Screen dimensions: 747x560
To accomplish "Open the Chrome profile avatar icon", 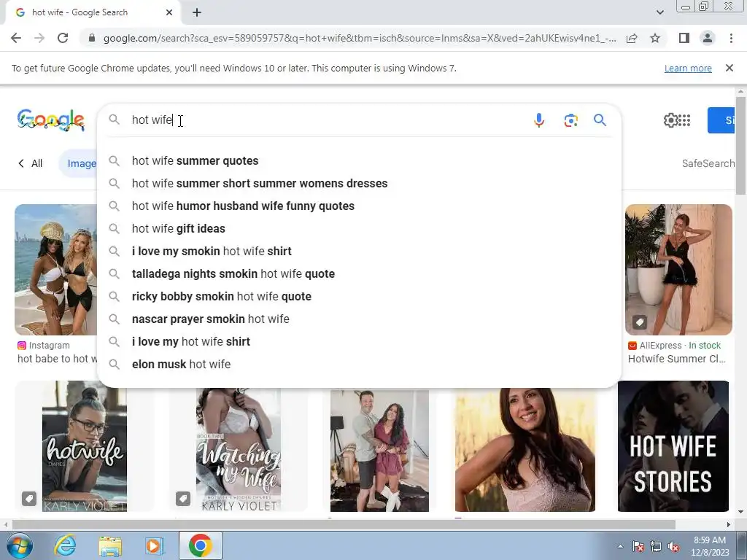I will (708, 38).
